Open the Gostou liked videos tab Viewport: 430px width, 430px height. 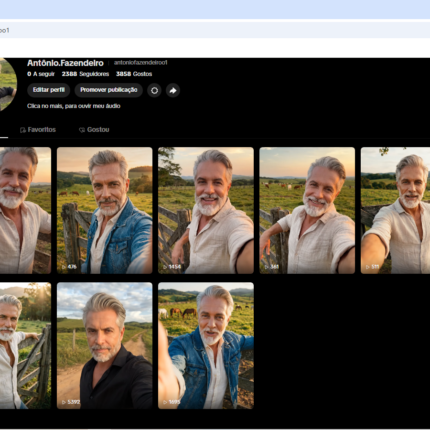click(x=94, y=130)
